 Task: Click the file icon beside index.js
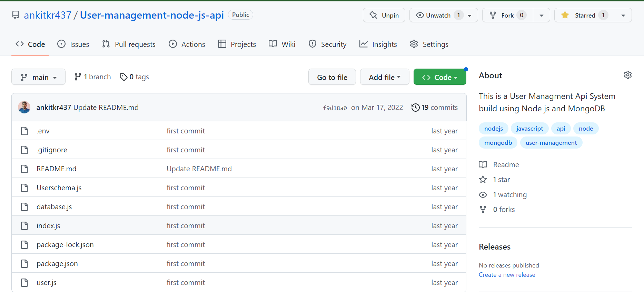pos(24,226)
